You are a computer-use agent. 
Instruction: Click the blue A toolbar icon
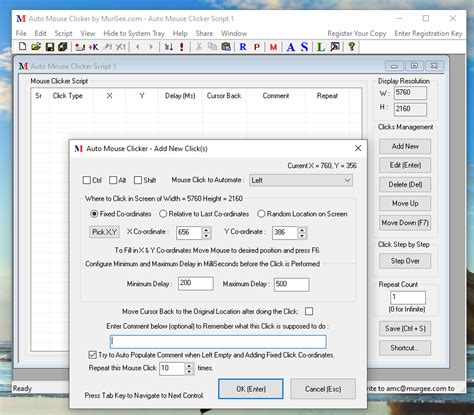290,47
